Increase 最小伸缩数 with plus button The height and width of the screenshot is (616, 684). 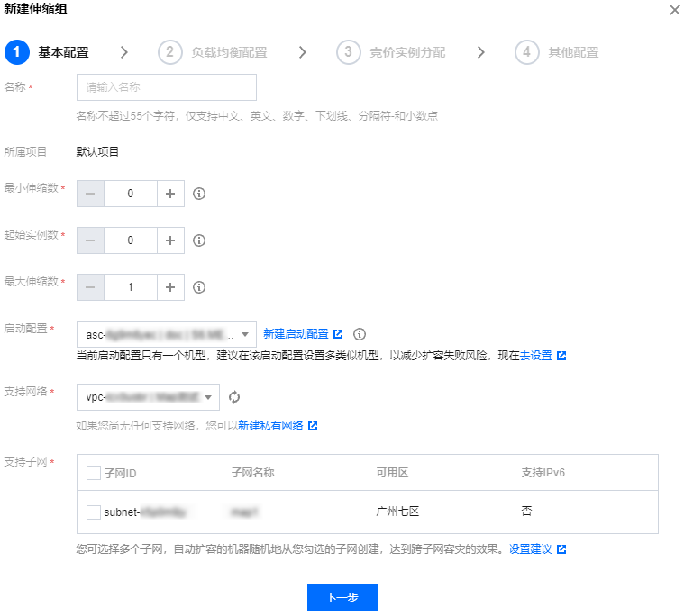[x=170, y=194]
